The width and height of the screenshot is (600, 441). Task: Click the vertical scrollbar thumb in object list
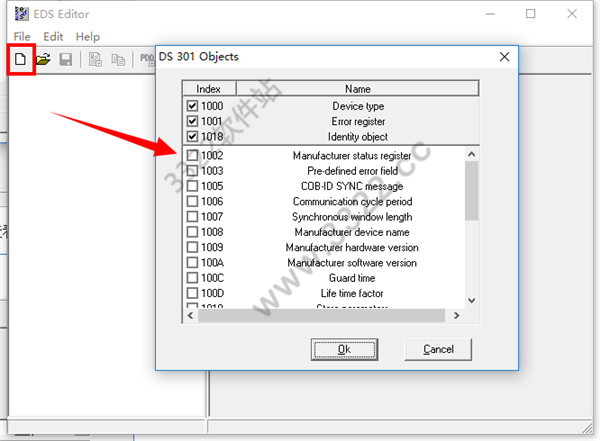tap(472, 191)
